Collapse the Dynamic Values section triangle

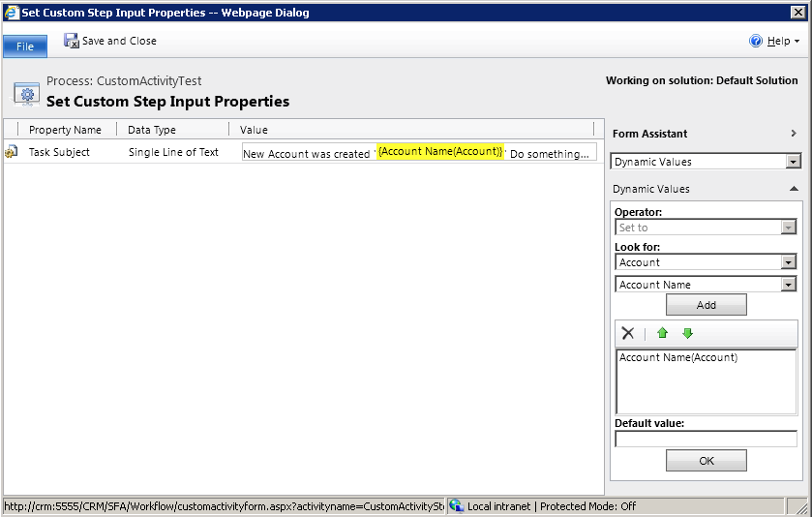click(x=794, y=189)
